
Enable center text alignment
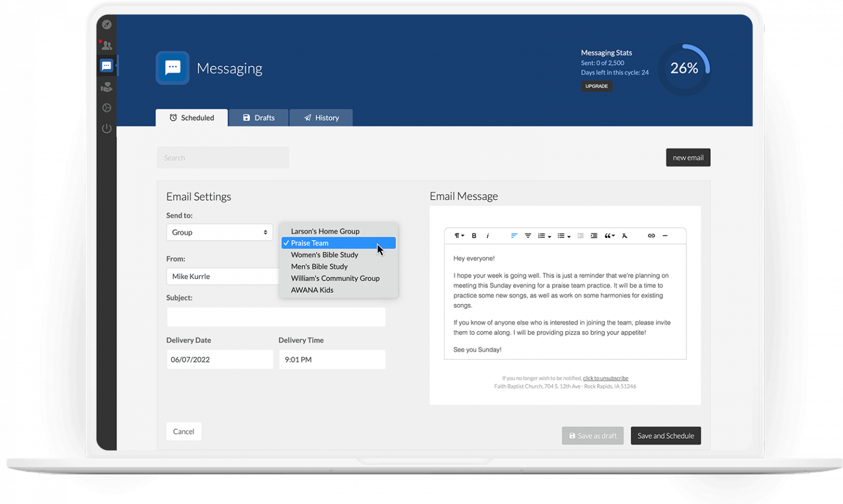click(x=527, y=235)
